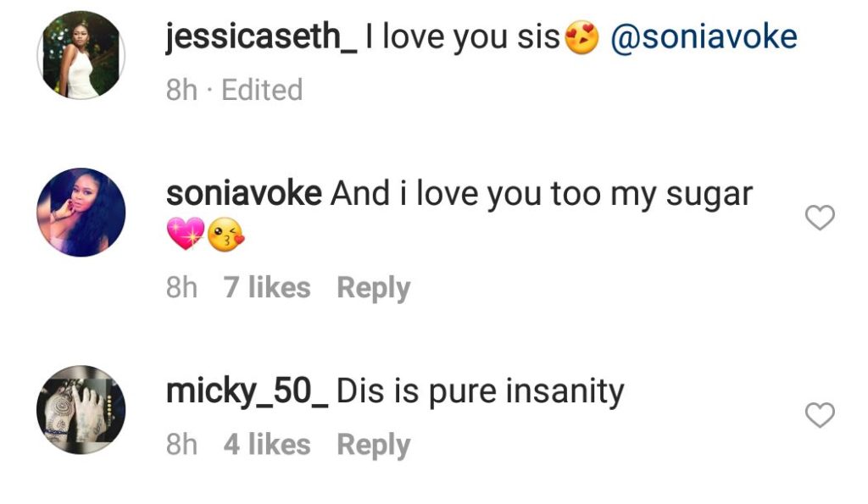868x504 pixels.
Task: Follow the @soniavoke mention link
Action: [x=704, y=37]
